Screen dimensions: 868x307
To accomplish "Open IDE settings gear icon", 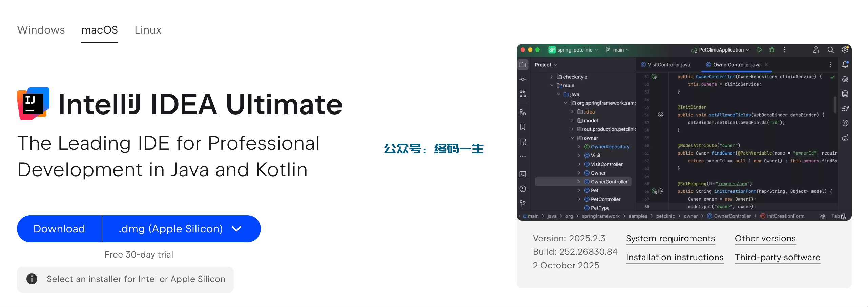I will click(x=845, y=50).
